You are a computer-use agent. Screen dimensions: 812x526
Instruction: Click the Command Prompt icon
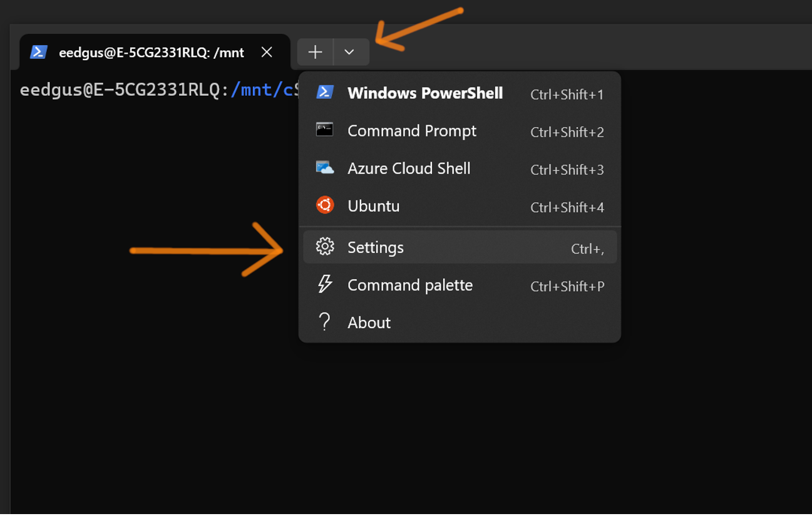click(324, 130)
